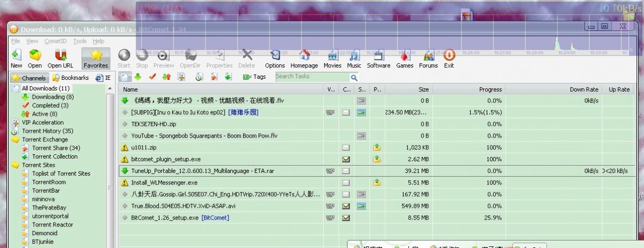Open the Movies toolbar icon
The width and height of the screenshot is (644, 248).
pyautogui.click(x=332, y=58)
